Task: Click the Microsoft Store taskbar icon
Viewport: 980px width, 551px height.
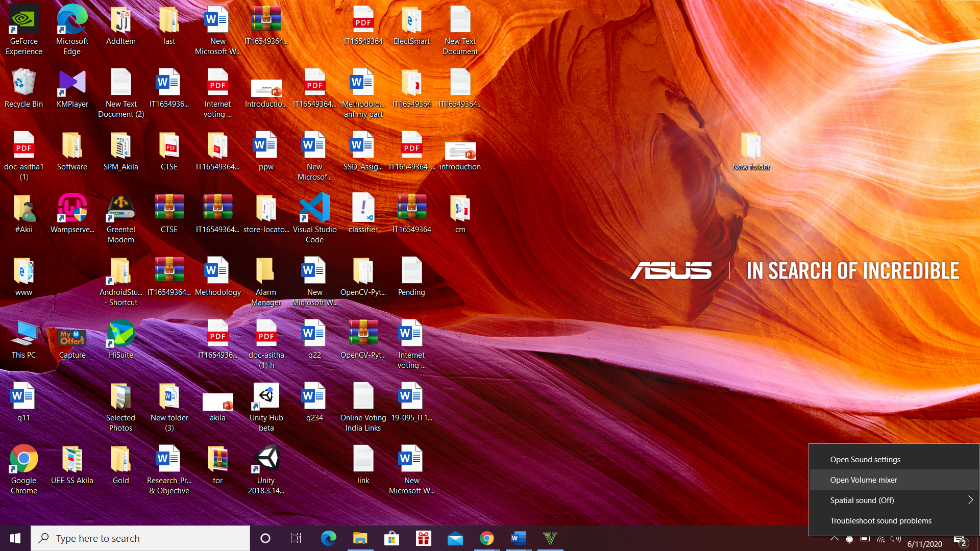Action: pyautogui.click(x=391, y=538)
